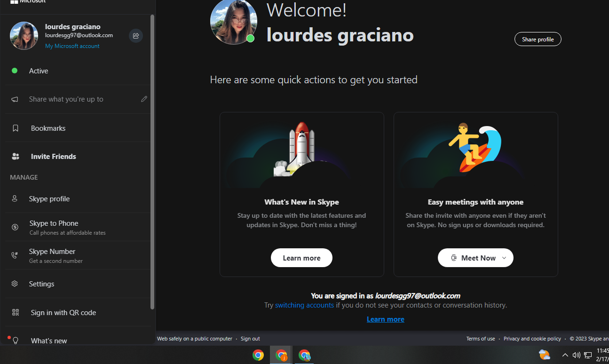Click the Settings gear icon
Viewport: 609px width, 364px height.
click(15, 284)
